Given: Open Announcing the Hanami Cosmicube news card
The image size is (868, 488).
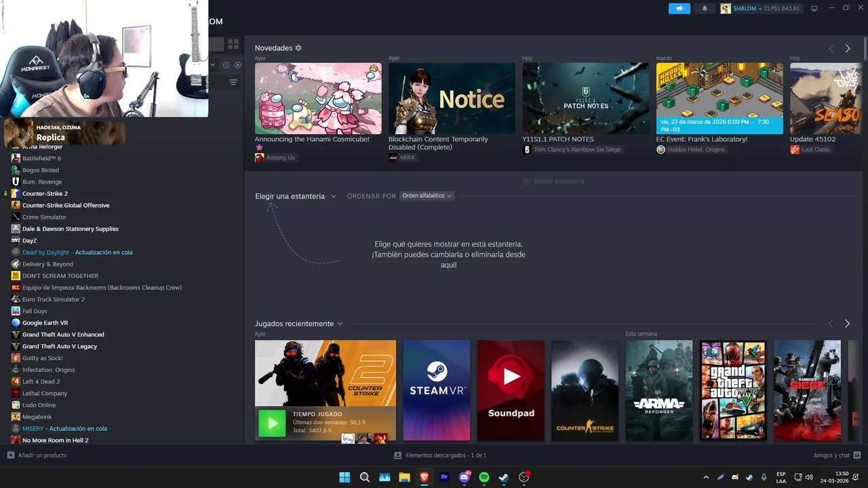Looking at the screenshot, I should 318,98.
